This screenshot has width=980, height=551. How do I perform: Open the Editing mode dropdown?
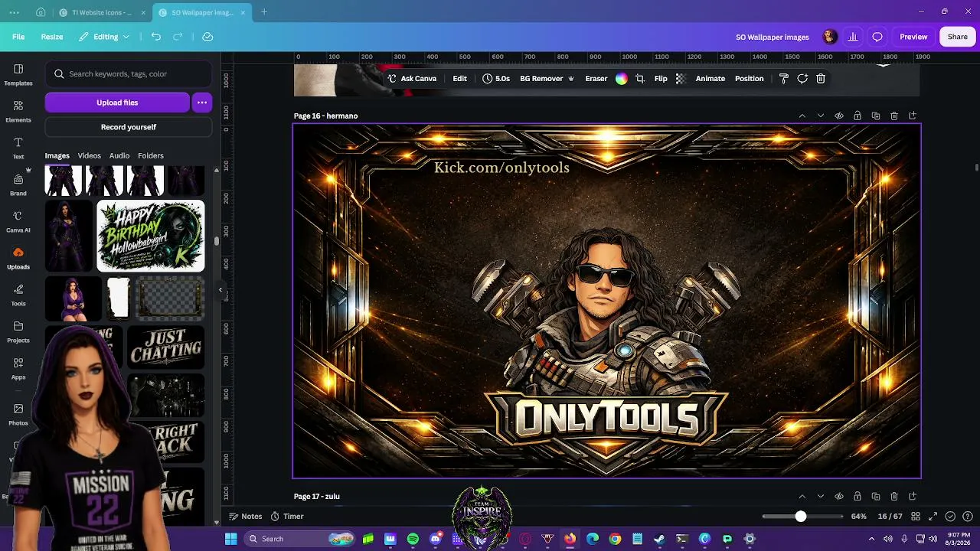pyautogui.click(x=104, y=37)
